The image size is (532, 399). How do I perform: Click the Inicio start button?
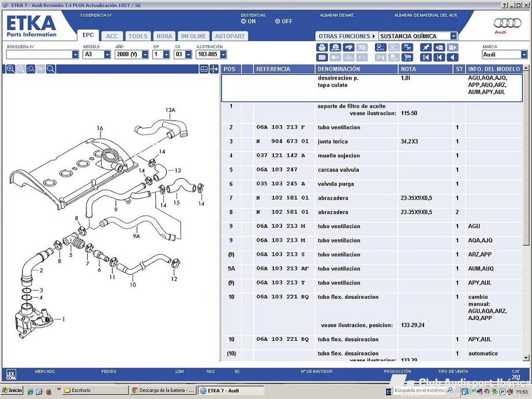12,390
